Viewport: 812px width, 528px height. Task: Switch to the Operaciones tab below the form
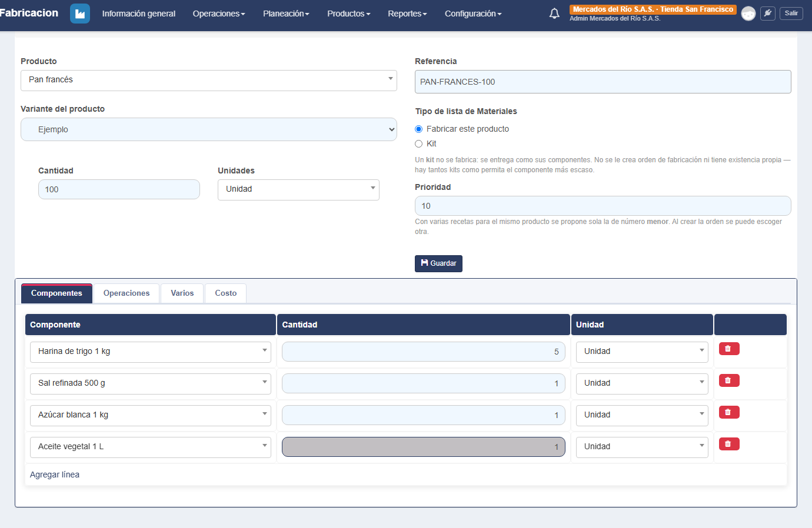tap(127, 293)
